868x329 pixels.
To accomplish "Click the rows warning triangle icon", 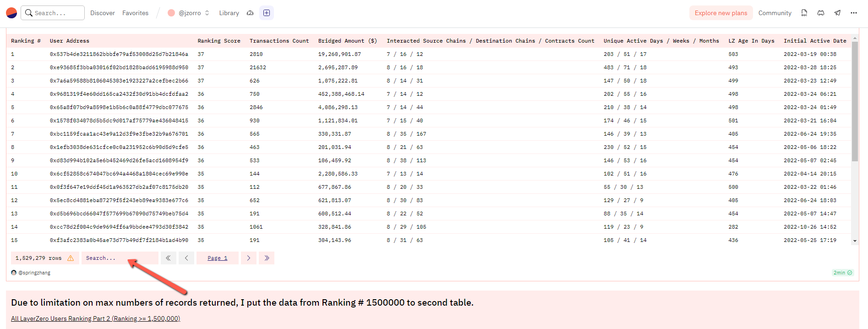I will (71, 258).
